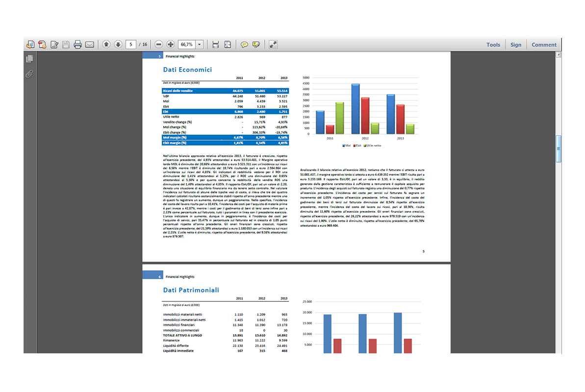Click the Save floppy disk icon
The width and height of the screenshot is (585, 392).
pos(66,45)
